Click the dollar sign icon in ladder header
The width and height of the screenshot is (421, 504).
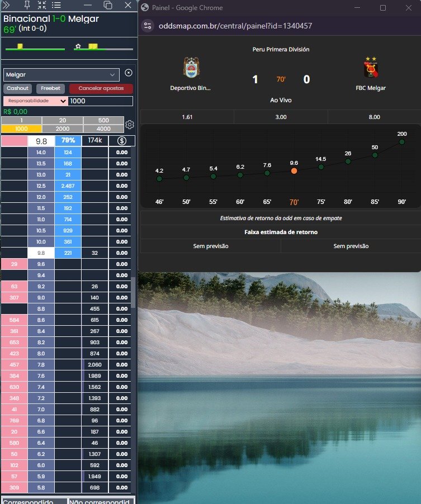click(x=121, y=141)
